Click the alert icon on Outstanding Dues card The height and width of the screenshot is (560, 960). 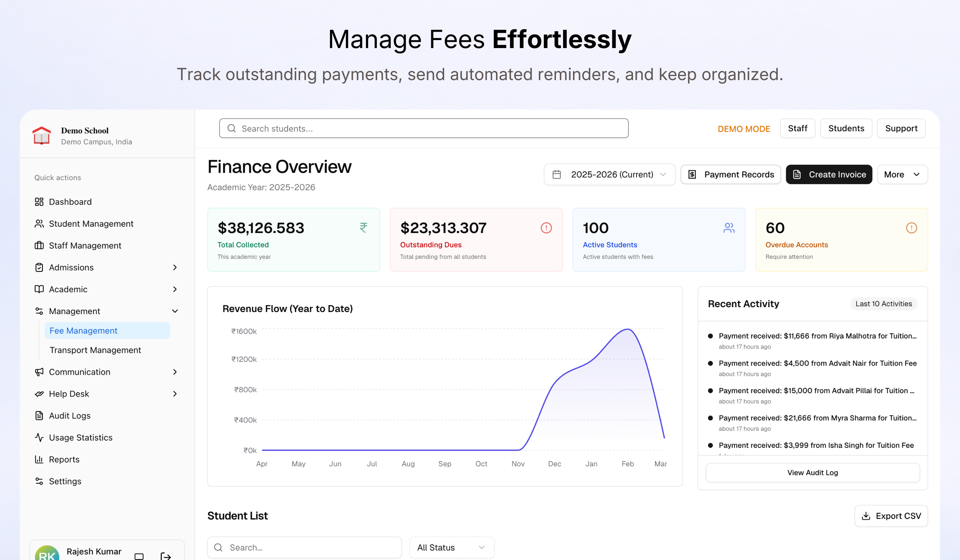click(x=546, y=228)
